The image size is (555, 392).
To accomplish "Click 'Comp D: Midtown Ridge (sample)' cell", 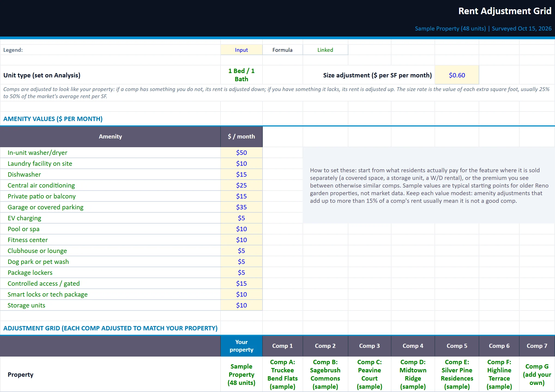I will point(413,374).
